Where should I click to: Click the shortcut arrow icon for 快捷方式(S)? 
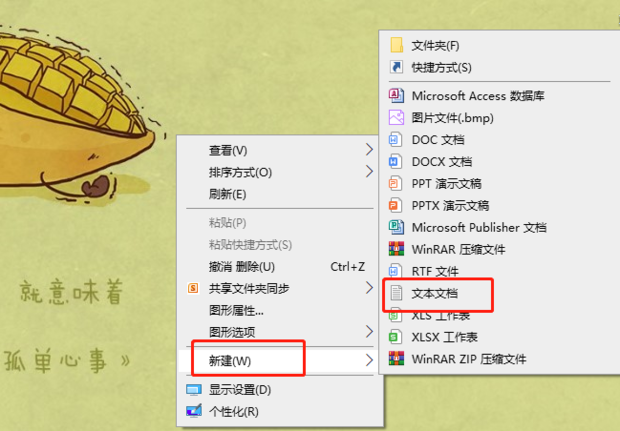point(396,67)
